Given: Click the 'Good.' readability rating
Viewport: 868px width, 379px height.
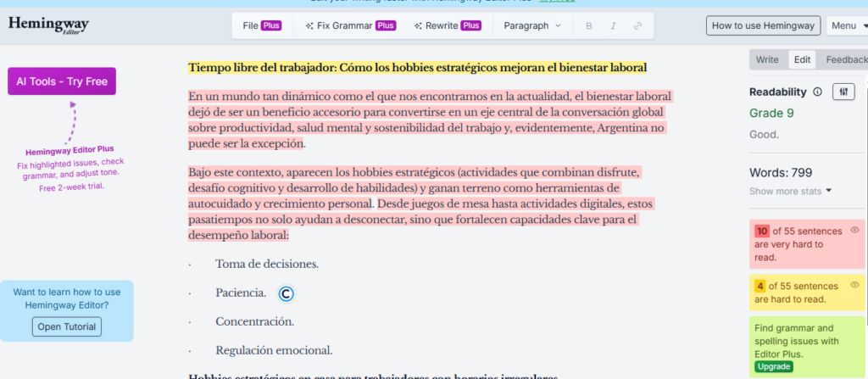Looking at the screenshot, I should [x=764, y=135].
